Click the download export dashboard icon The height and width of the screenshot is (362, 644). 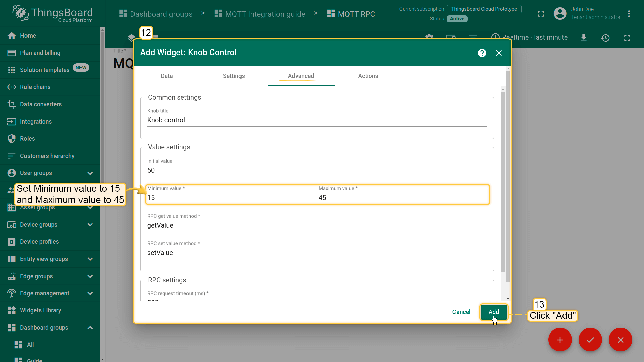[x=584, y=38]
